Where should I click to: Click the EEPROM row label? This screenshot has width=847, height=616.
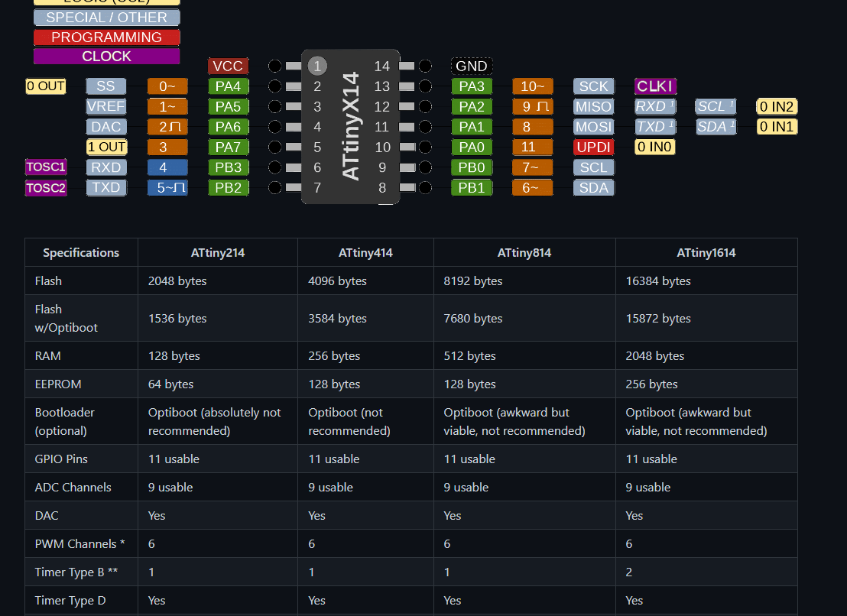(58, 384)
